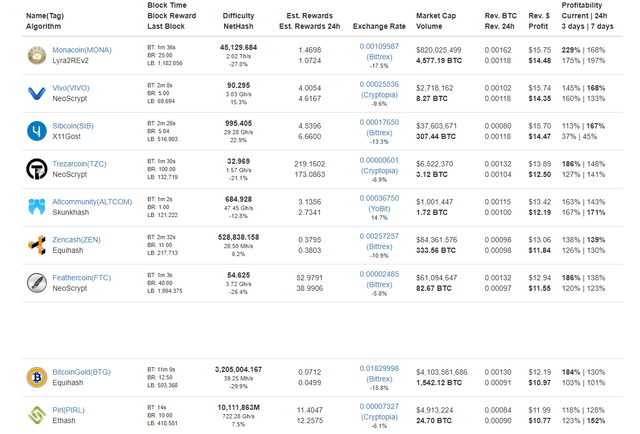Image resolution: width=640 pixels, height=434 pixels.
Task: Click Pirl exchange rate 0.00007327
Action: click(x=379, y=406)
